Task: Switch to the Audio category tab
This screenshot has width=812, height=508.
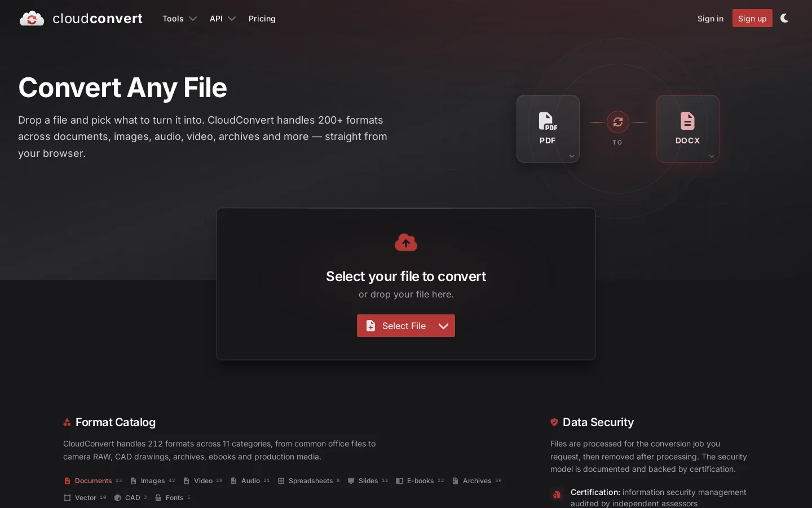Action: pos(250,481)
